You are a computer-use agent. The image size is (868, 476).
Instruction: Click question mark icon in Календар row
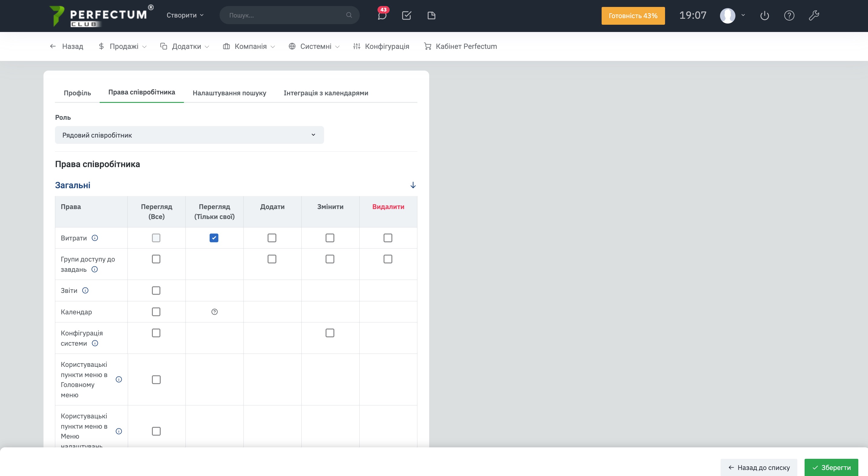point(214,312)
